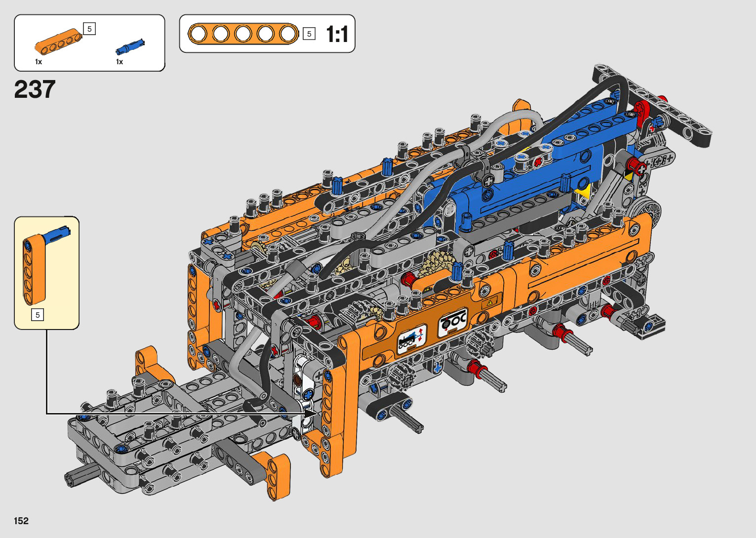Image resolution: width=756 pixels, height=538 pixels.
Task: Click the truck sticker with red arrows
Action: click(411, 338)
